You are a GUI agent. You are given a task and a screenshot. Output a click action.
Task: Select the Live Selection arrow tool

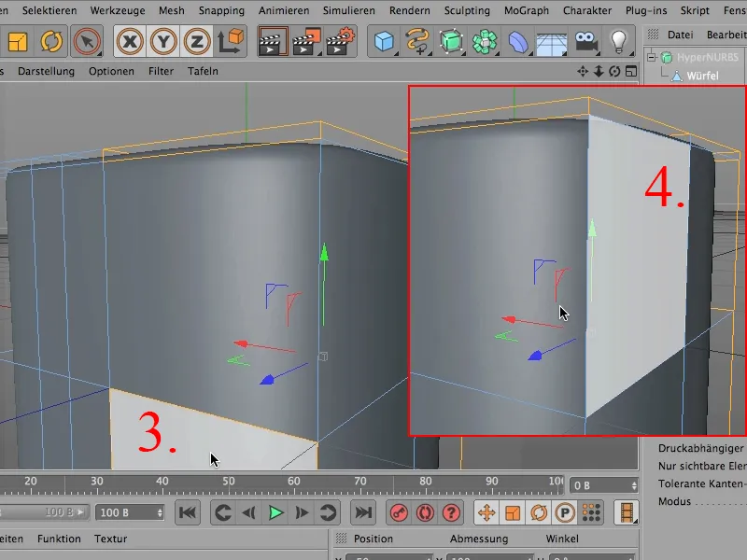click(87, 42)
